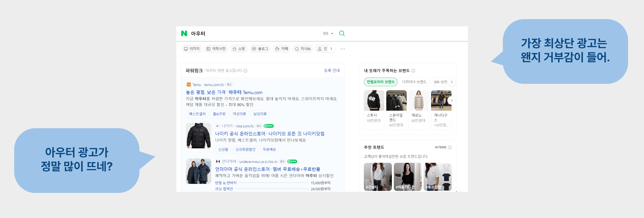The image size is (644, 218).
Task: Open the 등록 안내 link
Action: 332,70
